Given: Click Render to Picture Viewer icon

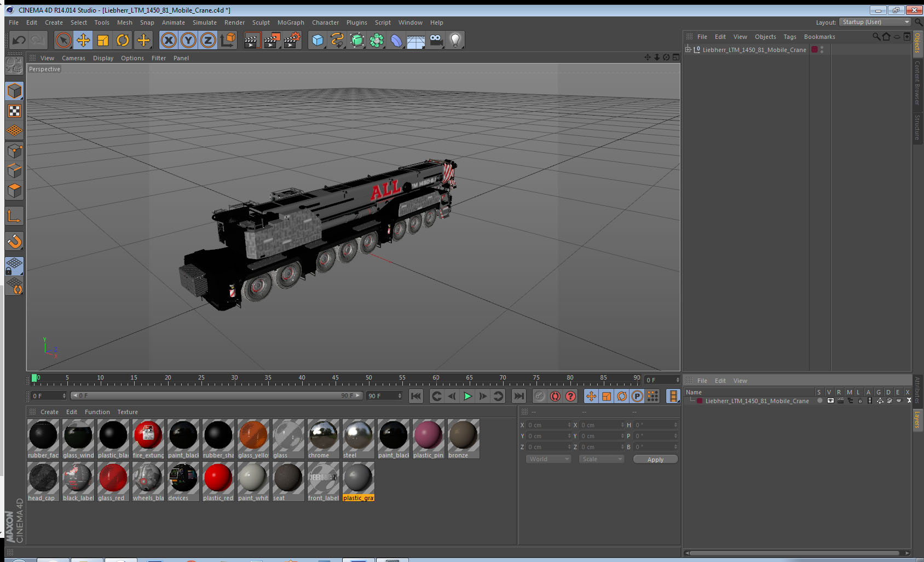Looking at the screenshot, I should pos(272,40).
